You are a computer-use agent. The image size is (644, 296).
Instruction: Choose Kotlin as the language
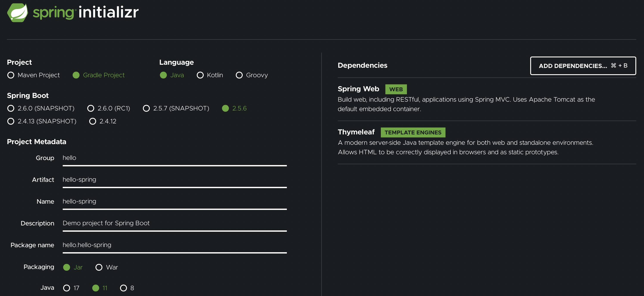[x=200, y=75]
